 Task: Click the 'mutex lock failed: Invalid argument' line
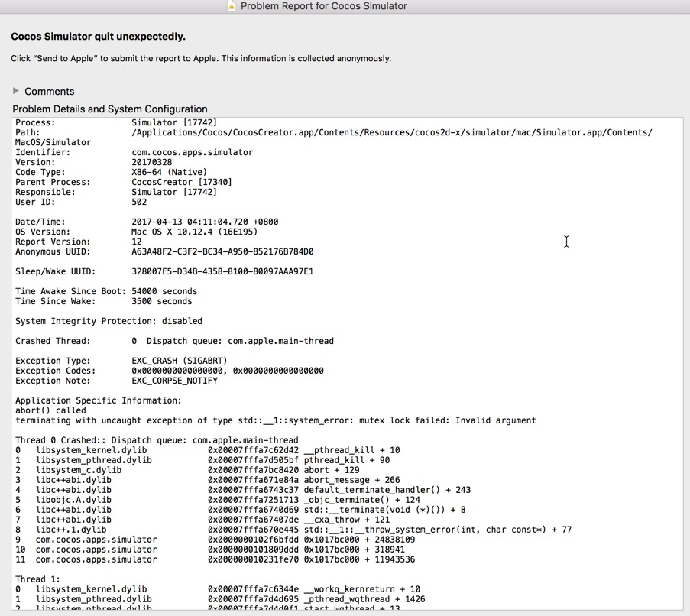pyautogui.click(x=276, y=420)
